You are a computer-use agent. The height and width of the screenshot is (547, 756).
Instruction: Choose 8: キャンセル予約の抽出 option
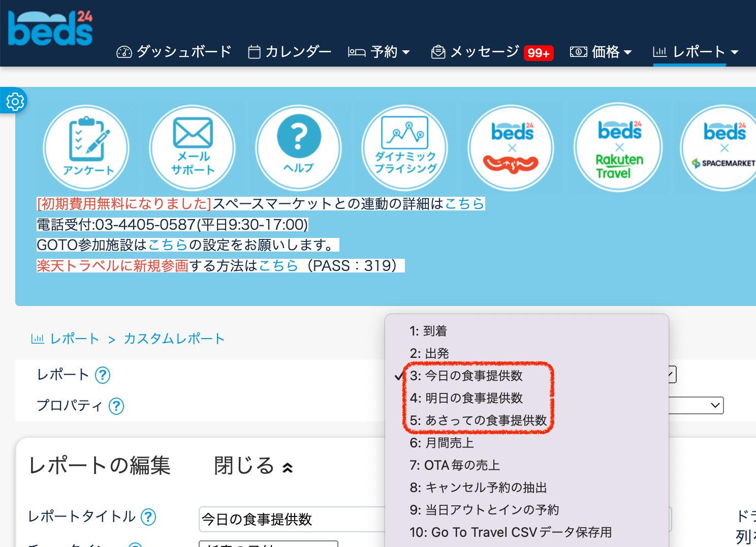(x=478, y=488)
